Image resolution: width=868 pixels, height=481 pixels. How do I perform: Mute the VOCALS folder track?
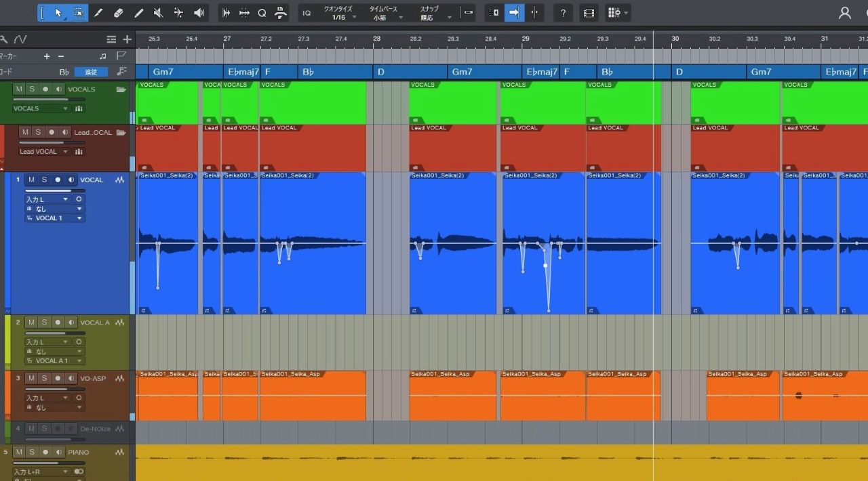[18, 89]
